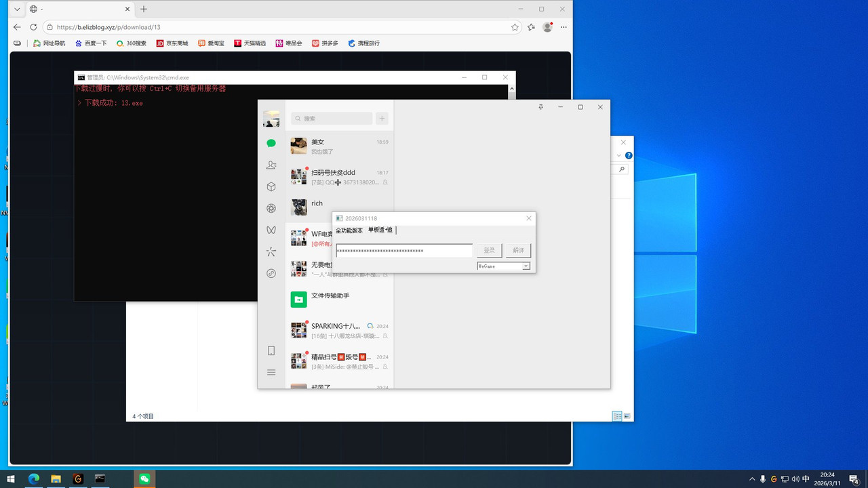Image resolution: width=868 pixels, height=488 pixels.
Task: Open the WeChat Moments shutter icon
Action: click(271, 208)
